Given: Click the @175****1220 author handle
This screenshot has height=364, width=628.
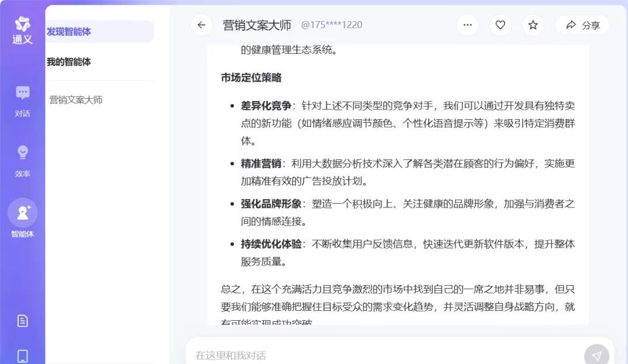Looking at the screenshot, I should 332,25.
